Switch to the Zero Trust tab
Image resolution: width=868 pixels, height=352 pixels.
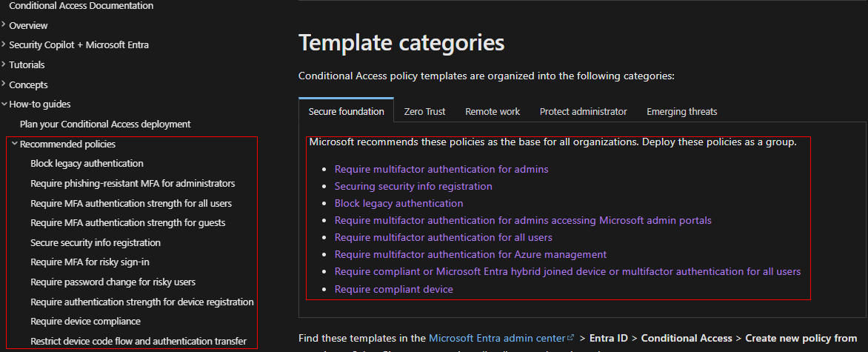(x=424, y=112)
